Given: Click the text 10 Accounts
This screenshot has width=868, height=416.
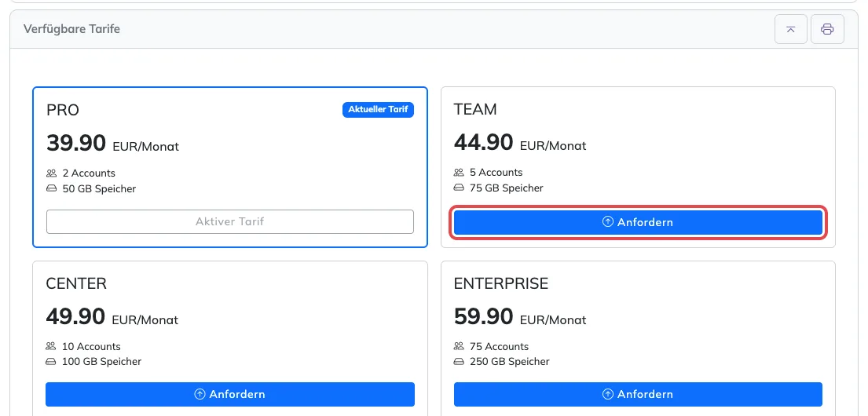Looking at the screenshot, I should point(91,347).
